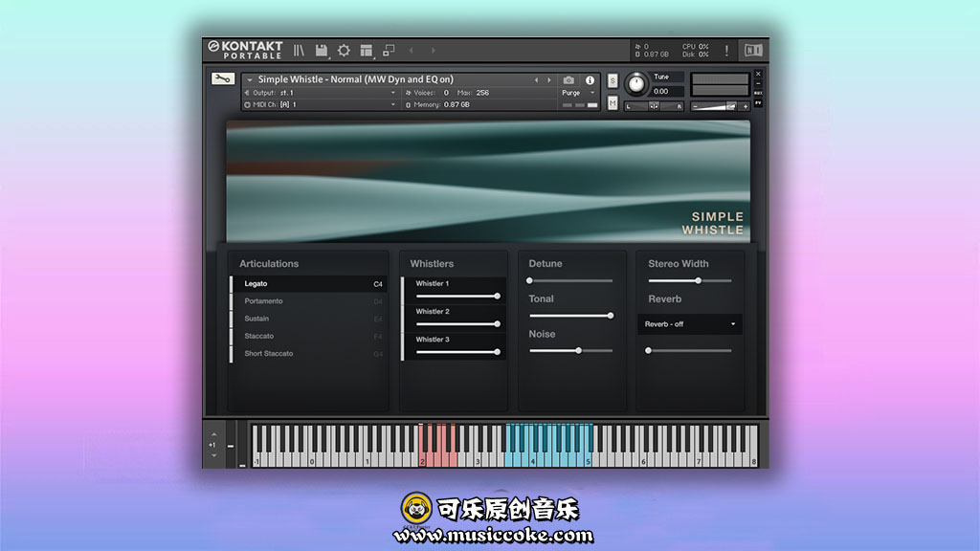This screenshot has width=980, height=551.
Task: Open the instrument name dropdown arrow
Action: 250,80
